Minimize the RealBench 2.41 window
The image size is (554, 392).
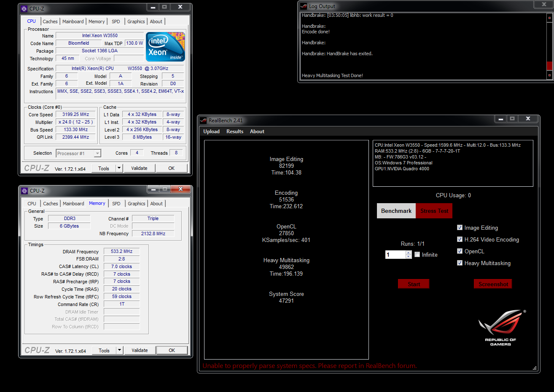[501, 119]
